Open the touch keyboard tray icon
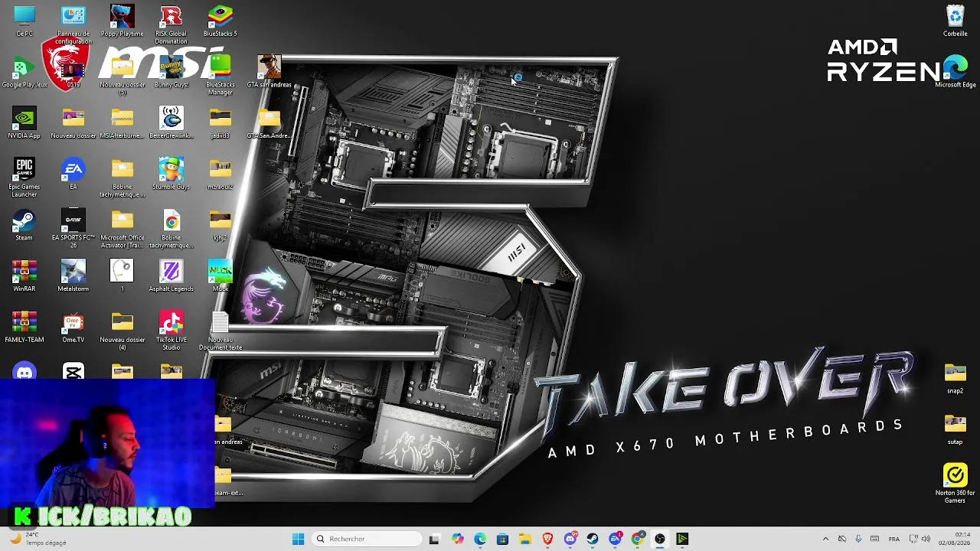Image resolution: width=980 pixels, height=551 pixels. point(874,539)
